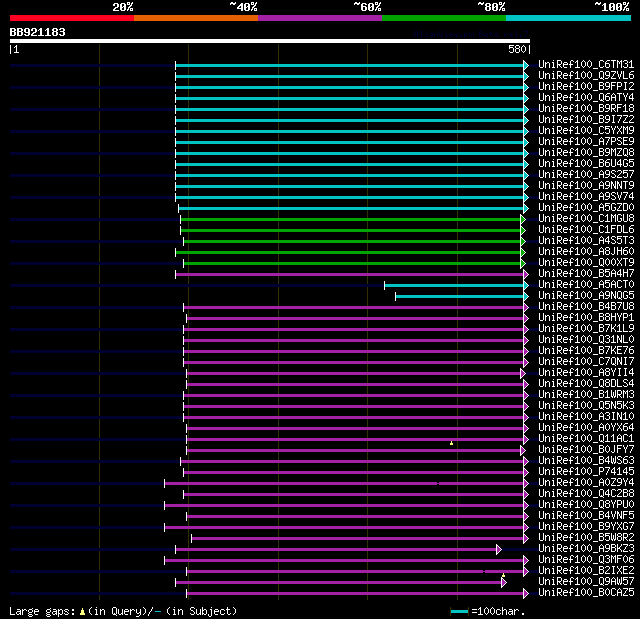
Task: Click the short cyan bar for UniRef100_A9NQG5
Action: 460,297
